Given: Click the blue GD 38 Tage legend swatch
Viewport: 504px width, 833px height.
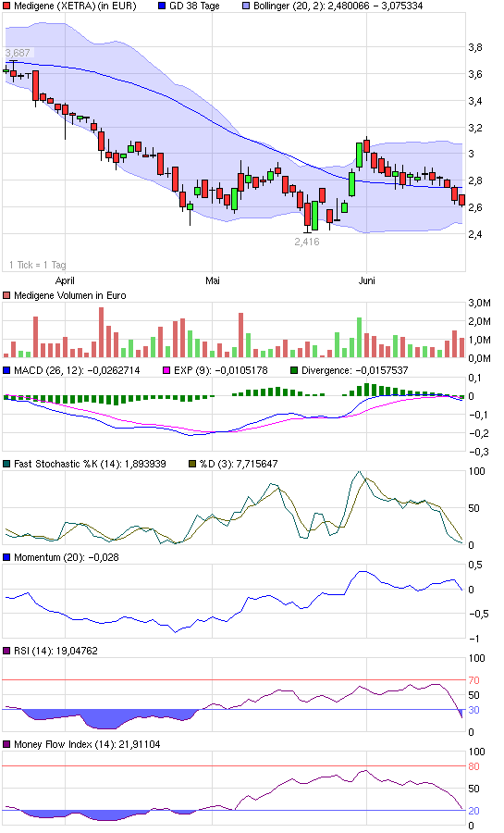Looking at the screenshot, I should click(162, 6).
